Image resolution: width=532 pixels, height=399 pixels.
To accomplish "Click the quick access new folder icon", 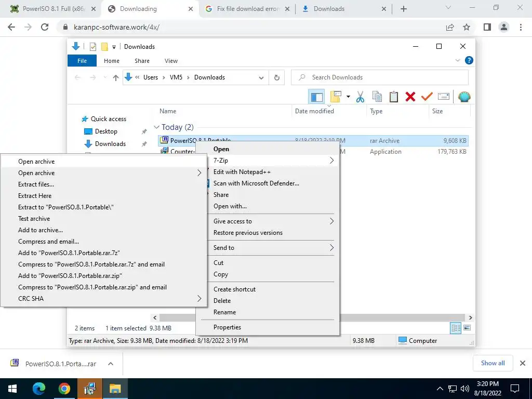I will tap(104, 47).
